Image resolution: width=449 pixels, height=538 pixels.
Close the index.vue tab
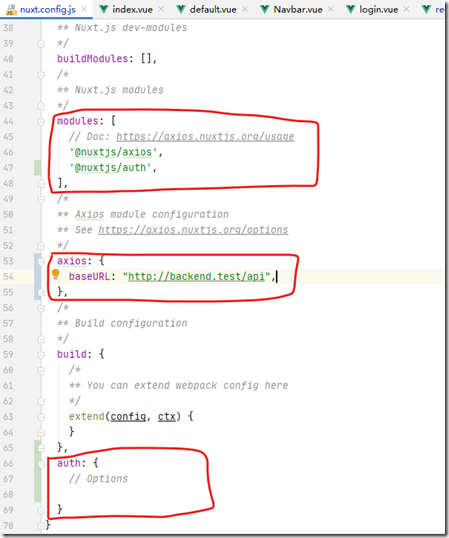(161, 9)
